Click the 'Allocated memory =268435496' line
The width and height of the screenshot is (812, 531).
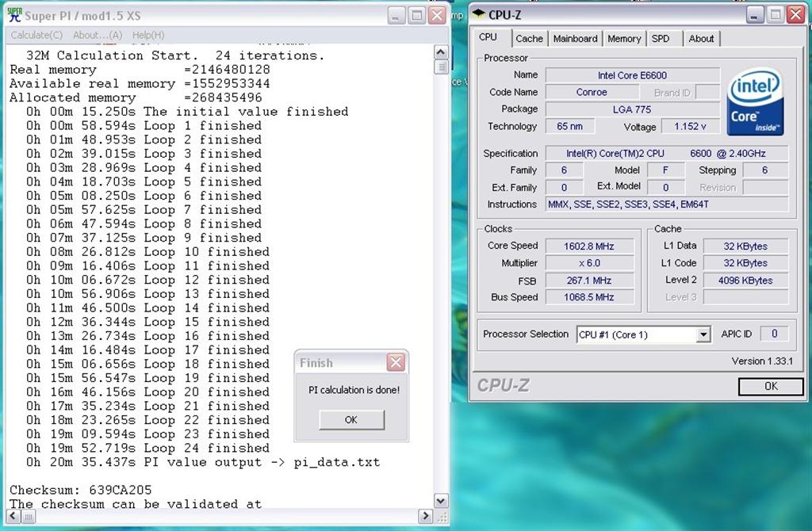136,97
